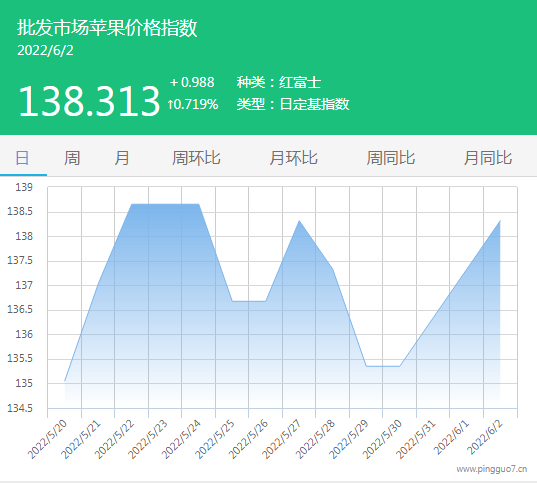Click the 批发市场苹果价格指数 title
Image resolution: width=537 pixels, height=483 pixels.
pos(107,27)
